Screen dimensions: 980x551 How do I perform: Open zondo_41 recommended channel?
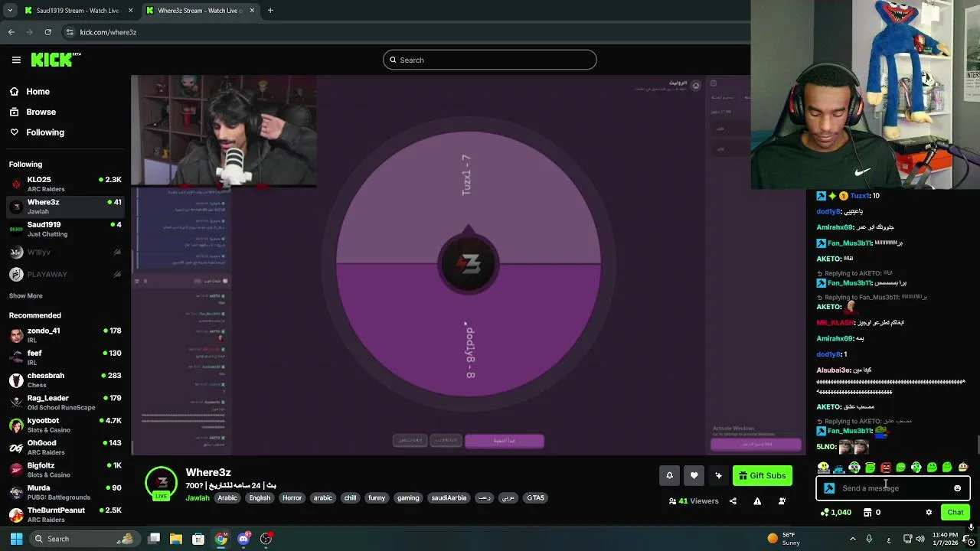coord(65,334)
